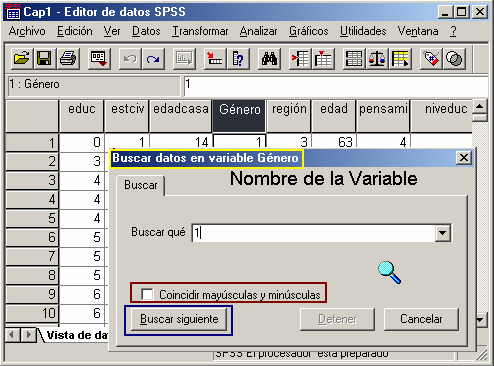Open the Datos menu
Image resolution: width=494 pixels, height=366 pixels.
(x=146, y=31)
